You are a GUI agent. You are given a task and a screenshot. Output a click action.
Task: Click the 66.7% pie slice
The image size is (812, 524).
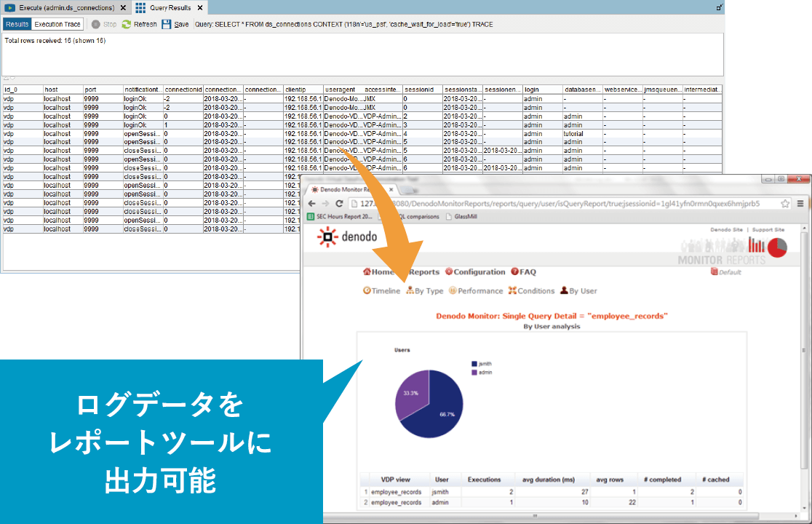440,409
